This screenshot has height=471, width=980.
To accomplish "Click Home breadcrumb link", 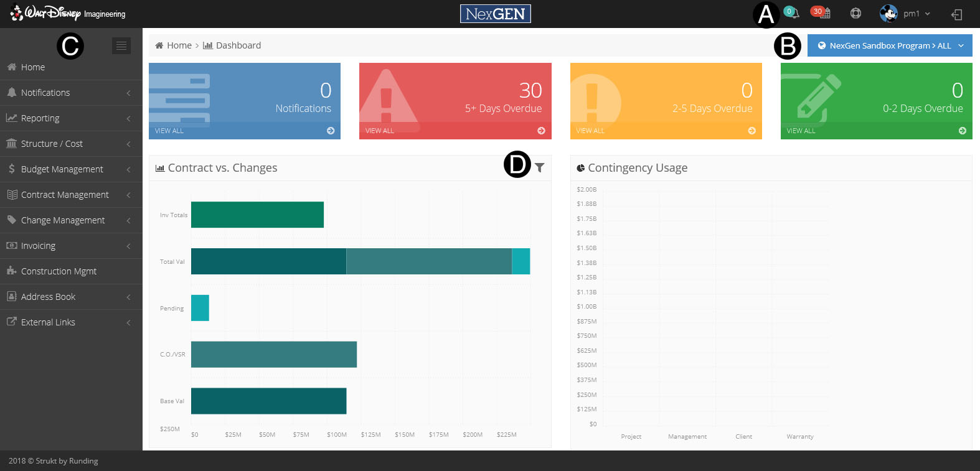I will click(x=179, y=45).
